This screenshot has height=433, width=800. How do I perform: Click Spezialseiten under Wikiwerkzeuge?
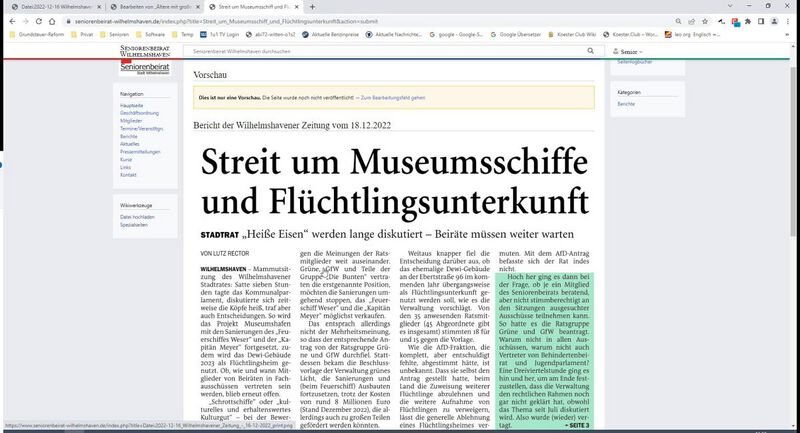pyautogui.click(x=134, y=224)
